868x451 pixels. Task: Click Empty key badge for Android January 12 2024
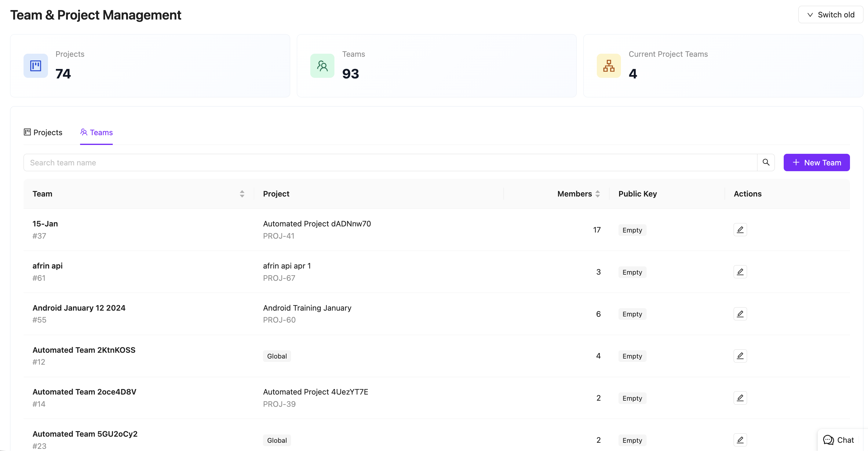(632, 314)
